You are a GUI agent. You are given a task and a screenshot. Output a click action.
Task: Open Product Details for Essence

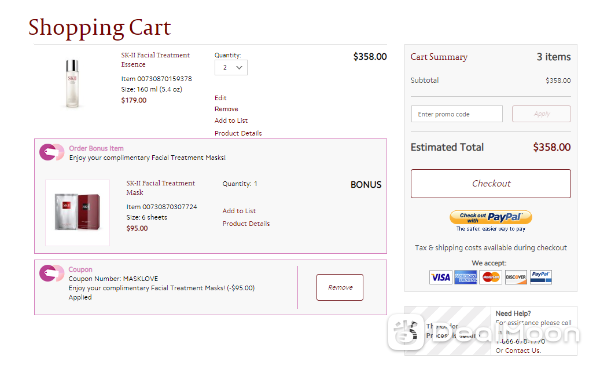[238, 133]
